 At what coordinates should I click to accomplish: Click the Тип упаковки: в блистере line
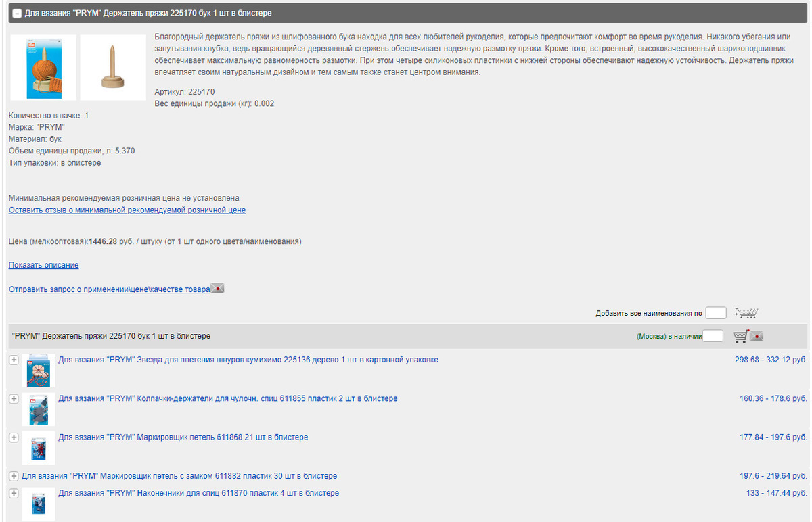55,163
